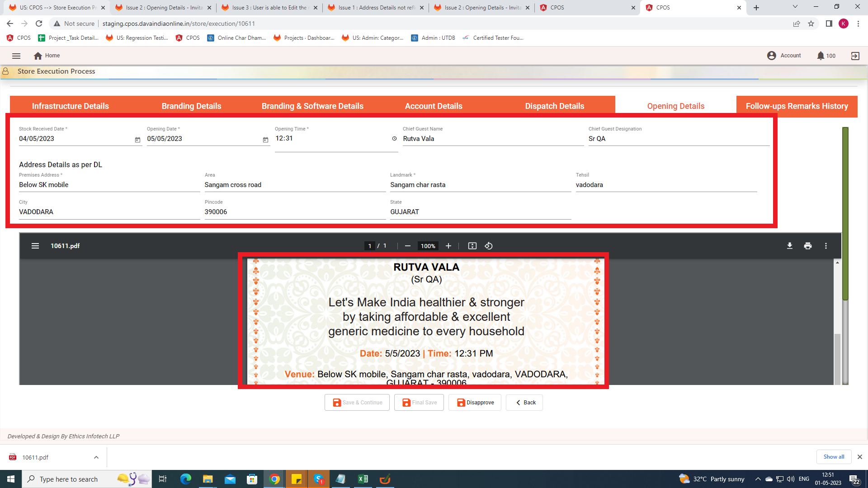
Task: Click the Chief Guest Name field
Action: 493,139
